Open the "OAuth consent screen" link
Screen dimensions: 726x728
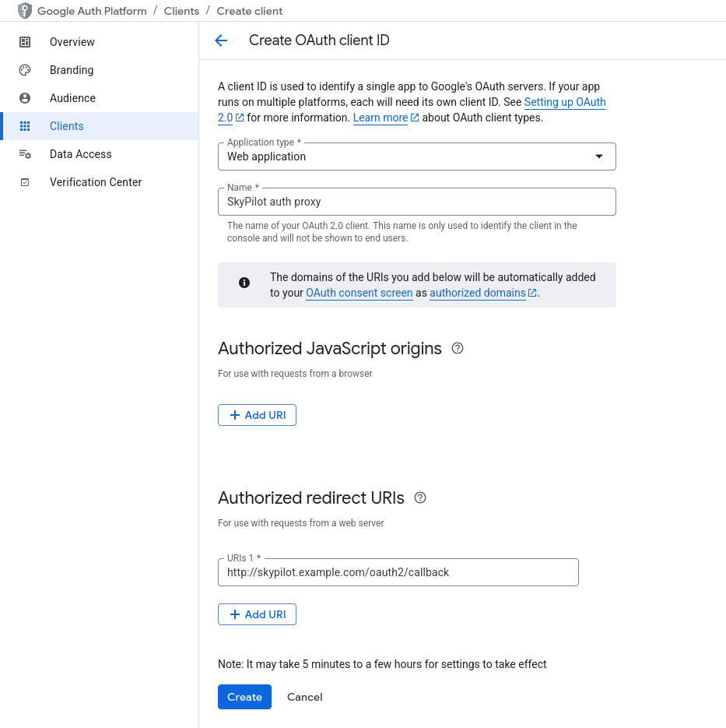tap(359, 293)
